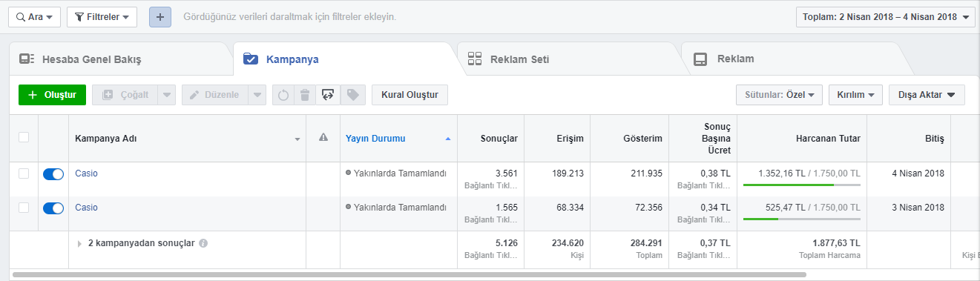The image size is (980, 281).
Task: Sort by the Yayın Durumu column header
Action: coord(398,139)
